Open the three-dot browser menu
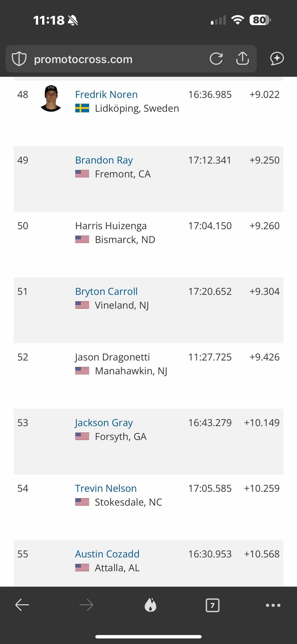This screenshot has height=644, width=297. (x=273, y=605)
